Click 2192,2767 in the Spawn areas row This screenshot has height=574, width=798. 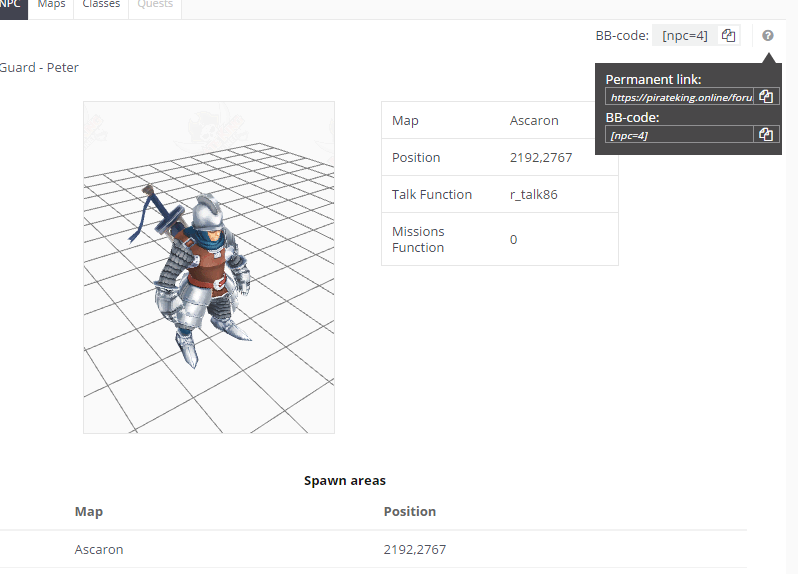point(415,550)
